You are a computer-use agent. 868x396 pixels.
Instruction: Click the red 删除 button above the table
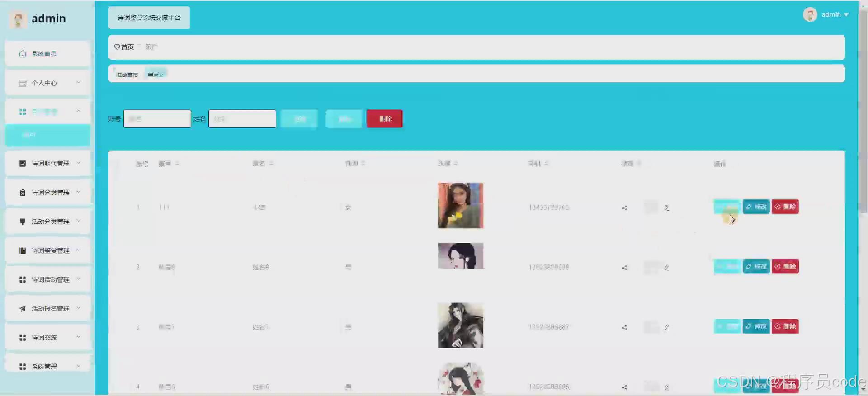tap(385, 119)
